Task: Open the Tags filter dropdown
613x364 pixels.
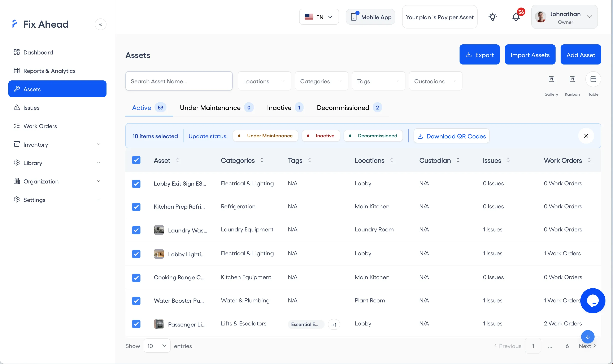Action: click(378, 81)
